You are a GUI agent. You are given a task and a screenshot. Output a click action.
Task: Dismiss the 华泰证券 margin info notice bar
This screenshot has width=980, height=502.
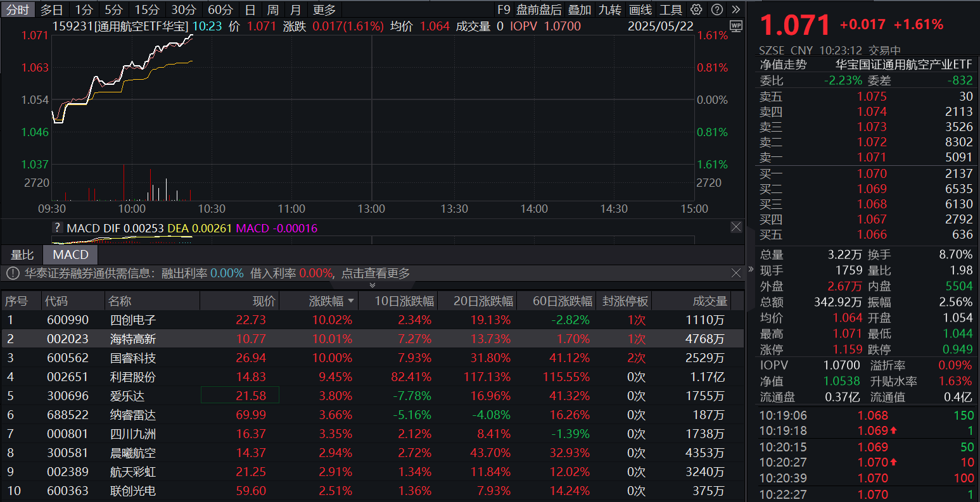735,273
